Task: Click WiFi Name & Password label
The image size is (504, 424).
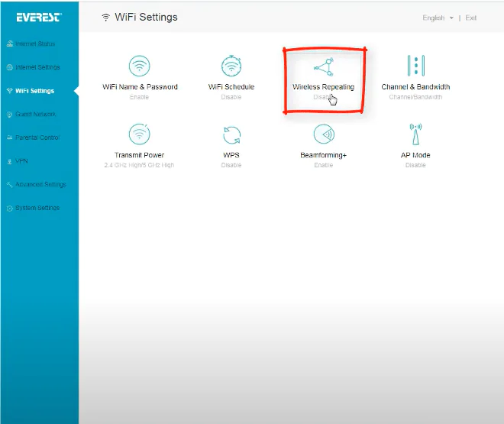Action: point(140,87)
